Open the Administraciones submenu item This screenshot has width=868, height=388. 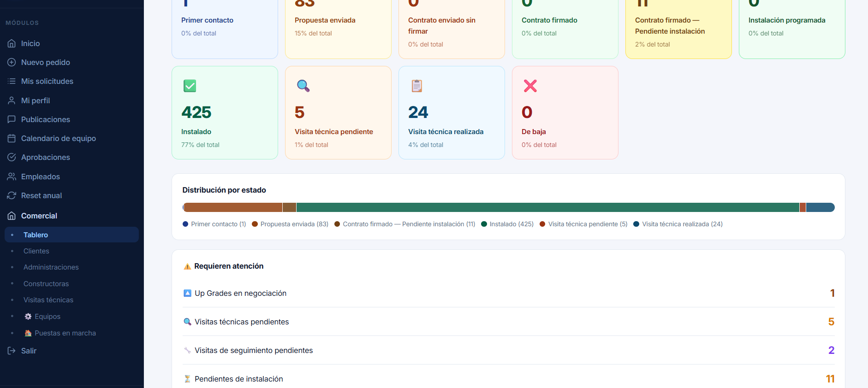point(71,267)
